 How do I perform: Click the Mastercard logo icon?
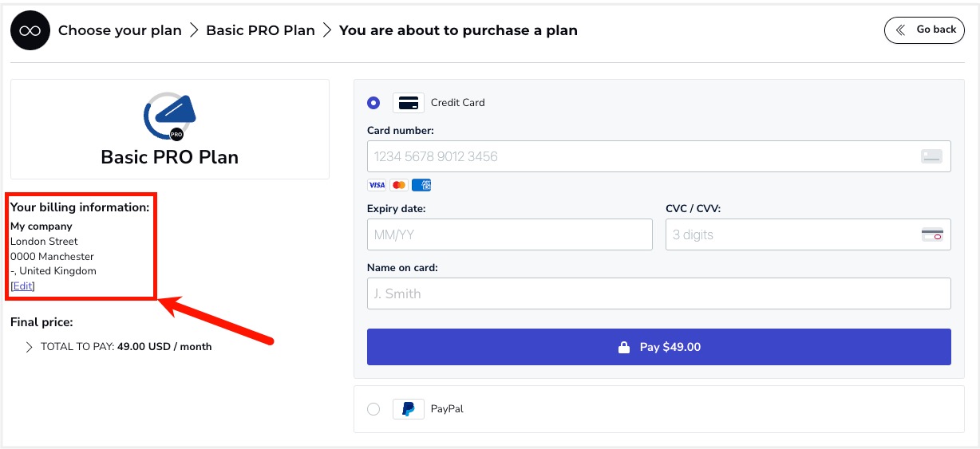coord(399,185)
